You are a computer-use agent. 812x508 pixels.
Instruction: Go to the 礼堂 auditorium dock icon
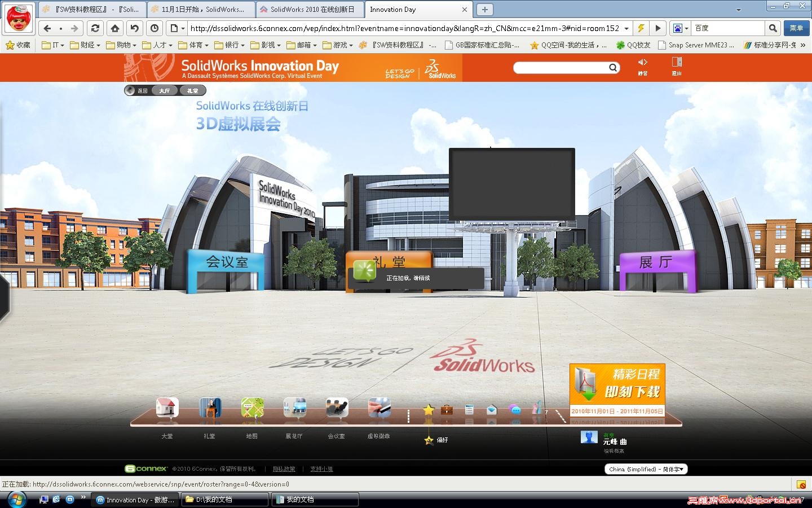[x=210, y=408]
